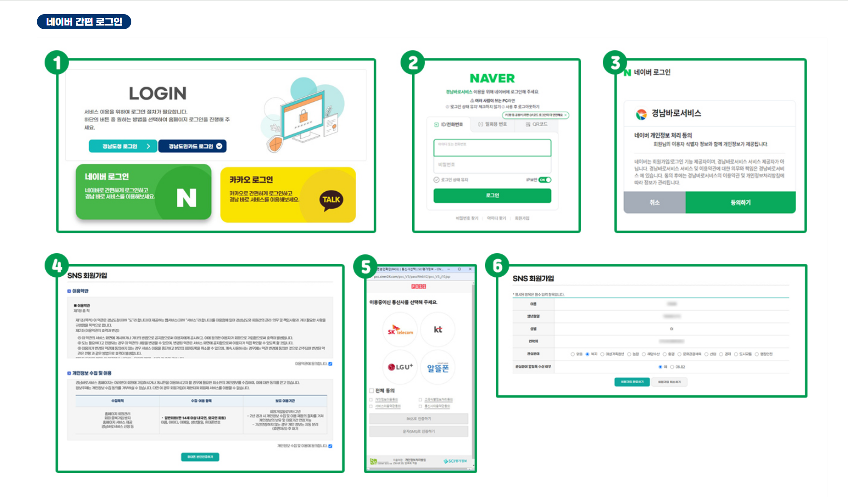Click the 아이디 또는 전화번호 input field
848x504 pixels.
(x=492, y=148)
